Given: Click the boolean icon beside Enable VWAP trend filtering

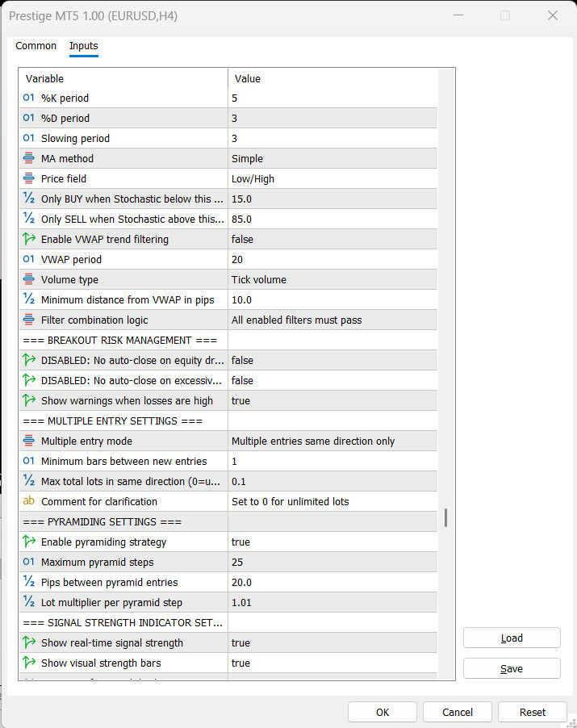Looking at the screenshot, I should (29, 239).
